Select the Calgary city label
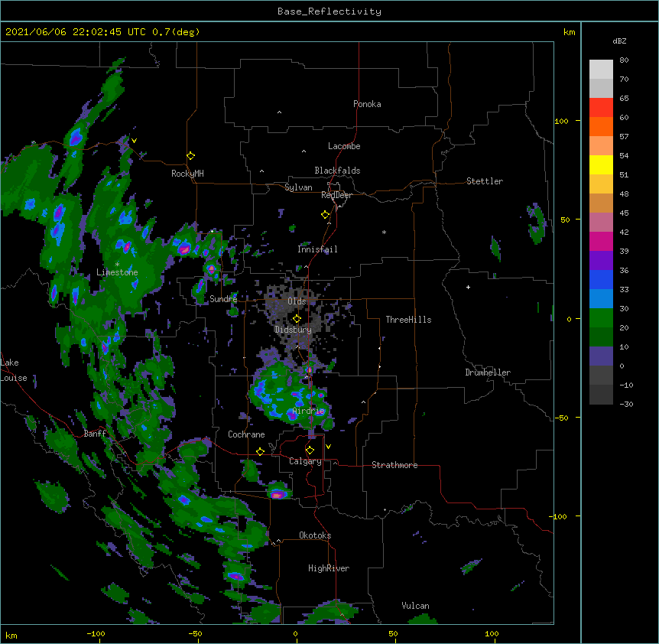This screenshot has height=644, width=659. 305,461
